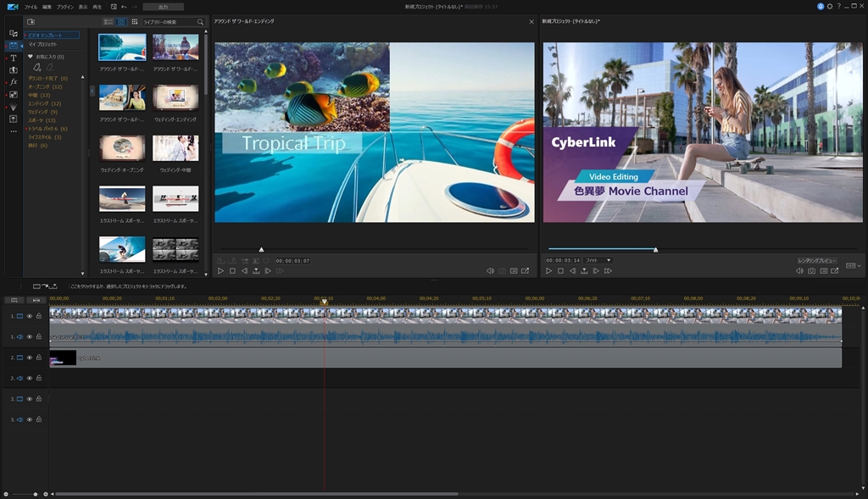Open the track manager button above tracks

[x=14, y=300]
